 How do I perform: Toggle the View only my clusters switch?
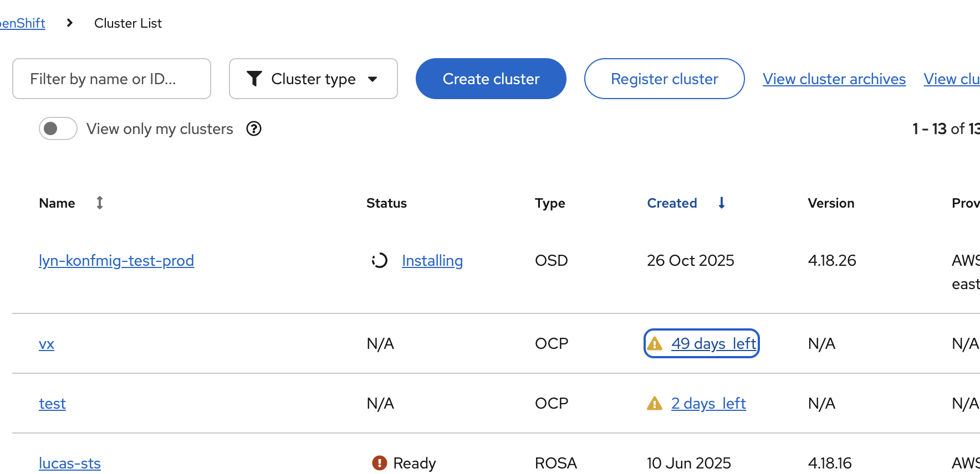click(x=58, y=129)
